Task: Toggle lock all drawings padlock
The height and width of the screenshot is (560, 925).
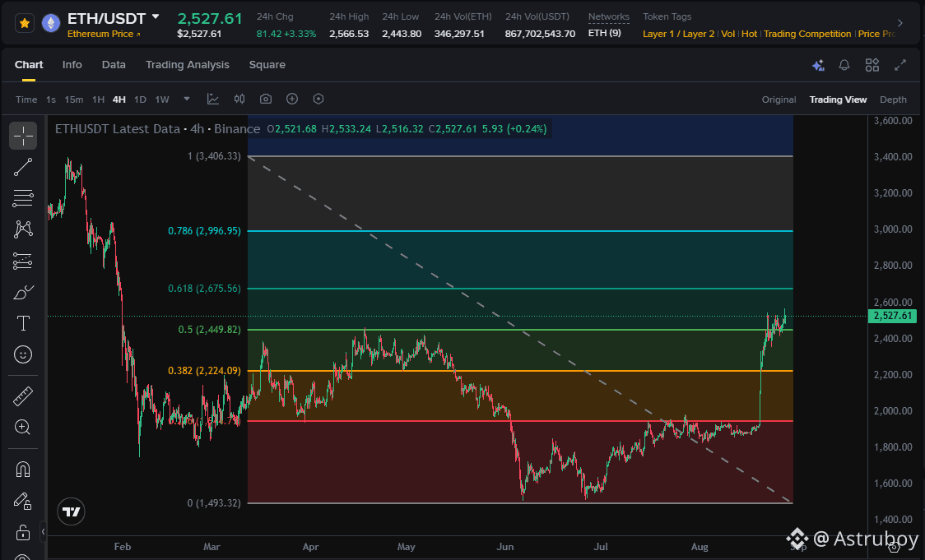Action: tap(23, 532)
